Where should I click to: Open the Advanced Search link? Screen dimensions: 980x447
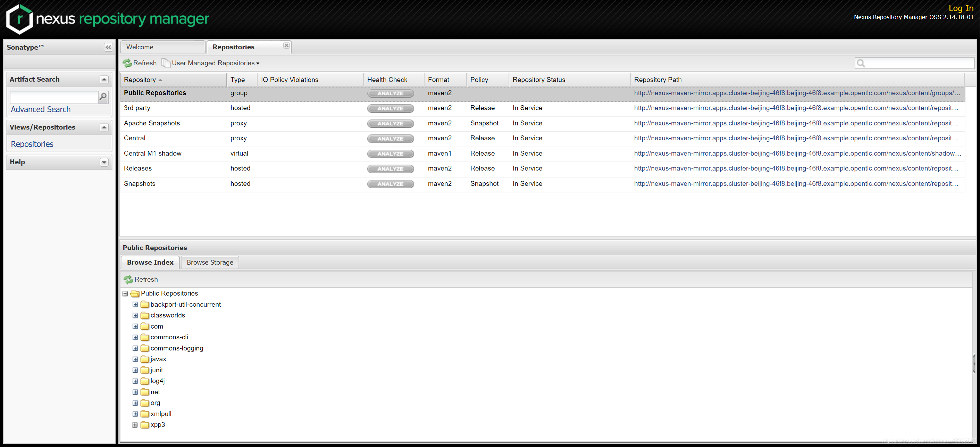41,110
